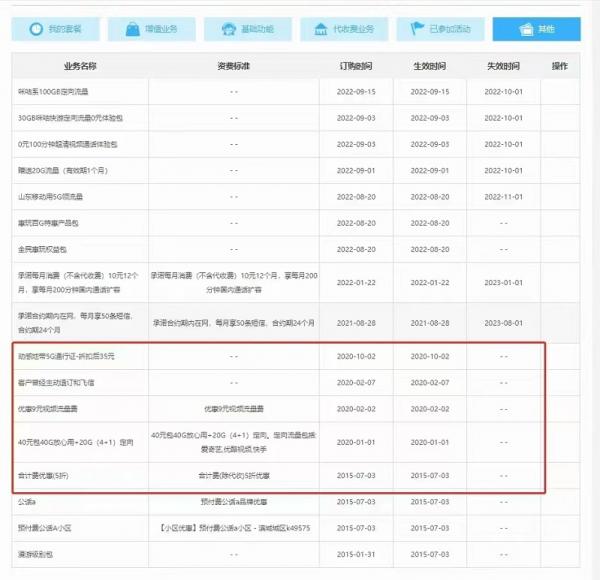Select the 基础功能 tab label
Viewport: 600px width, 580px height.
(x=257, y=29)
